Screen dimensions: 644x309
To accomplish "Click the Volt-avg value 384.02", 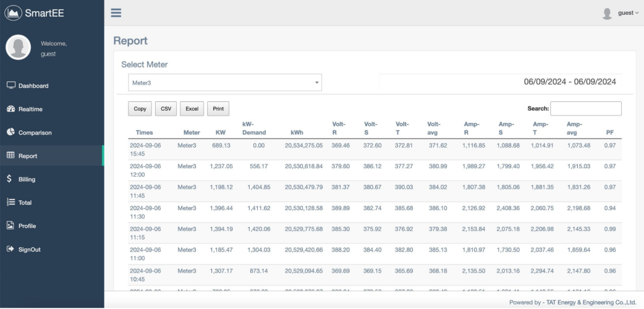I will (437, 187).
